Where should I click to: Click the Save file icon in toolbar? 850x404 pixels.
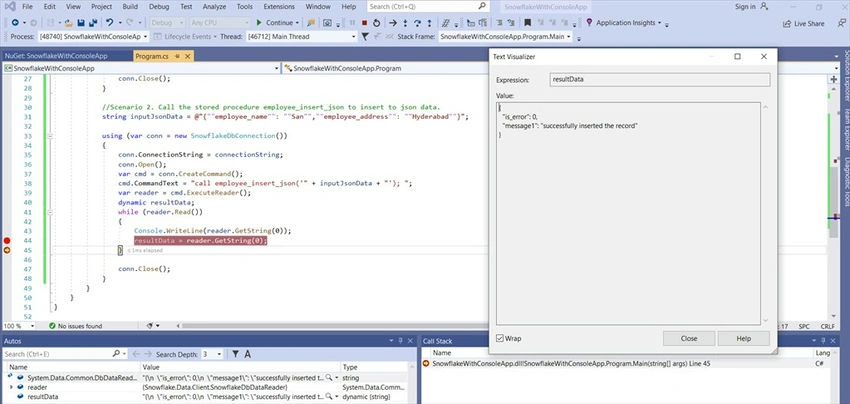[81, 23]
